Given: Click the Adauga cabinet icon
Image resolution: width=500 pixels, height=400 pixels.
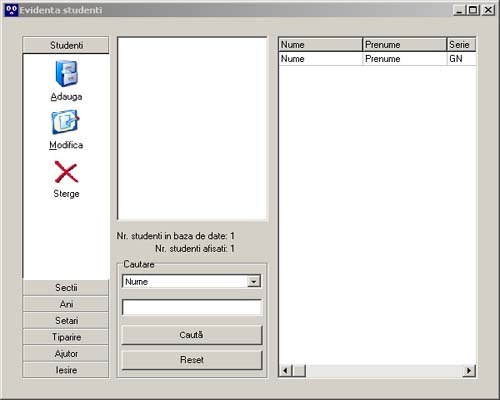Looking at the screenshot, I should (66, 73).
